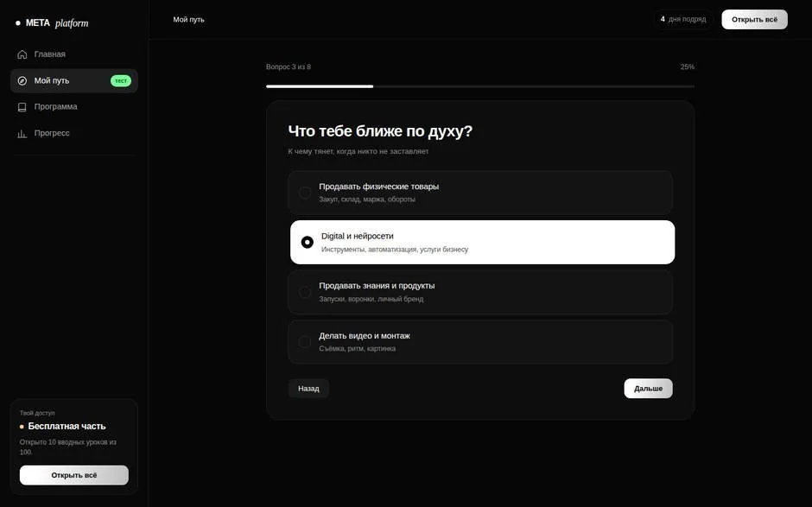Click the 4 дня подряд streak badge

(x=683, y=19)
